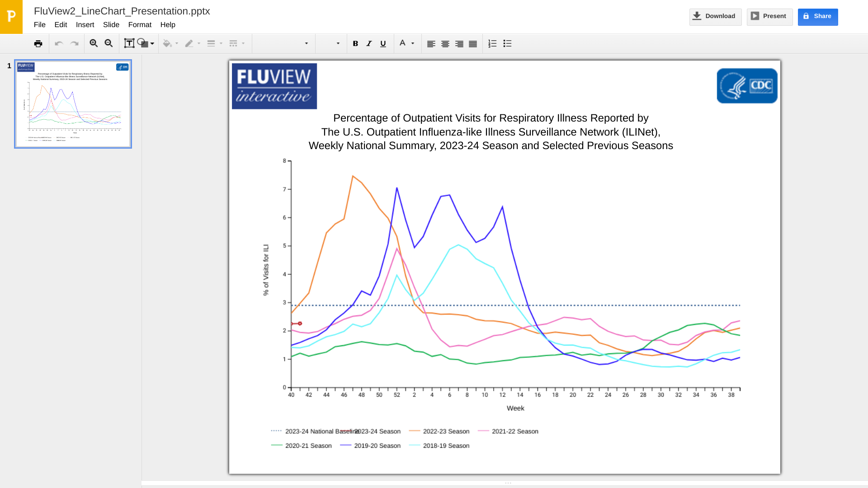Toggle underline formatting
Image resolution: width=868 pixels, height=488 pixels.
[x=383, y=44]
